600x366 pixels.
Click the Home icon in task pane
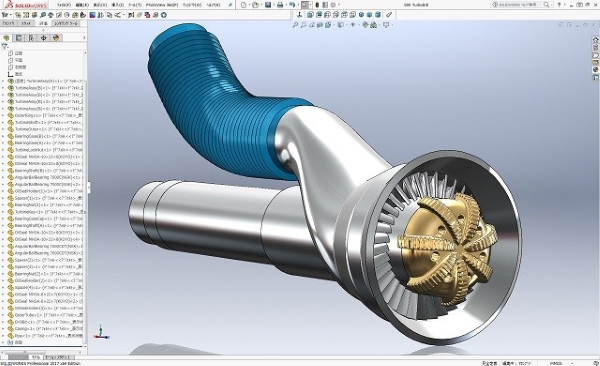click(x=595, y=40)
